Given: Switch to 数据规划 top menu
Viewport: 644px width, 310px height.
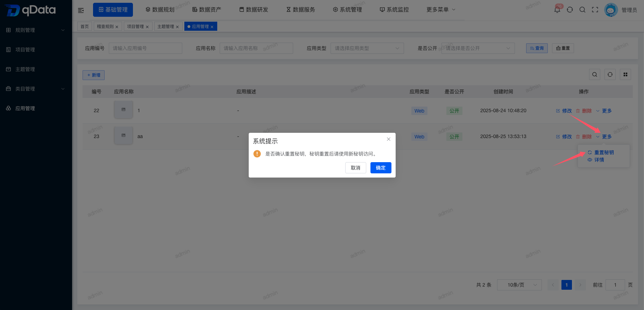Looking at the screenshot, I should coord(160,10).
